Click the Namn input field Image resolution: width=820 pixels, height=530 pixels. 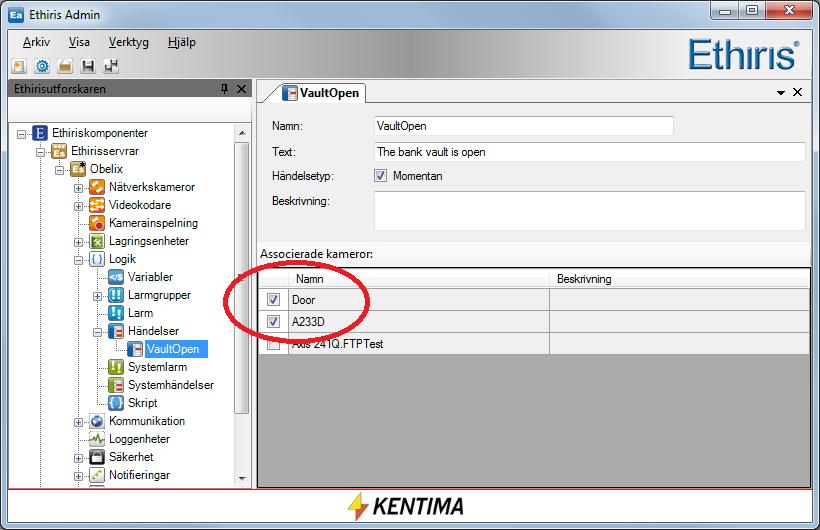point(523,126)
